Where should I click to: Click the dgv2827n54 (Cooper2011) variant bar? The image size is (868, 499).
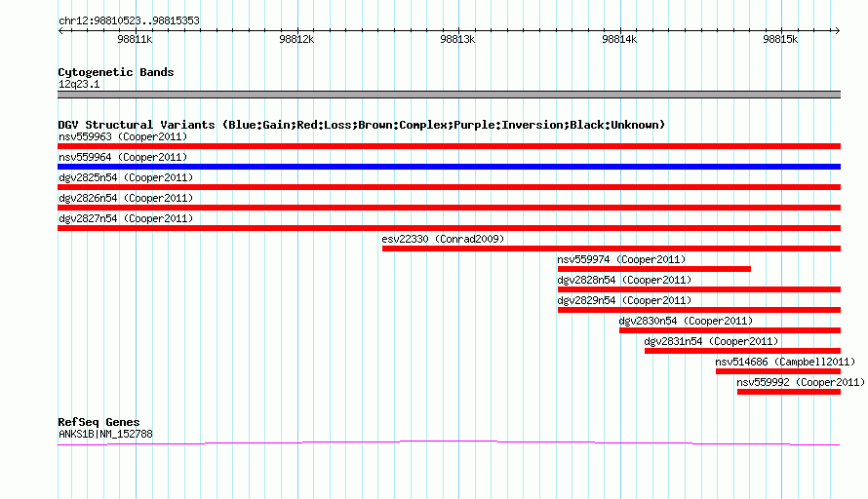449,228
